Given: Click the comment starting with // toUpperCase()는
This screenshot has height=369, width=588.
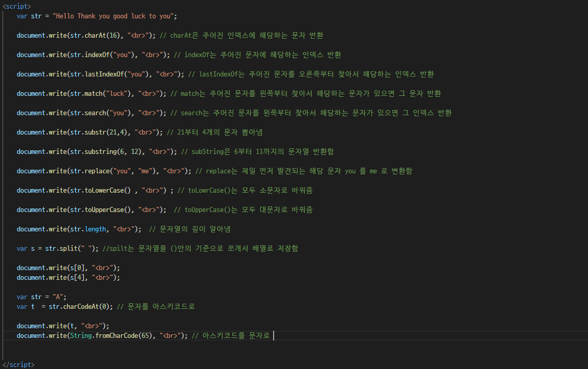Looking at the screenshot, I should point(244,209).
